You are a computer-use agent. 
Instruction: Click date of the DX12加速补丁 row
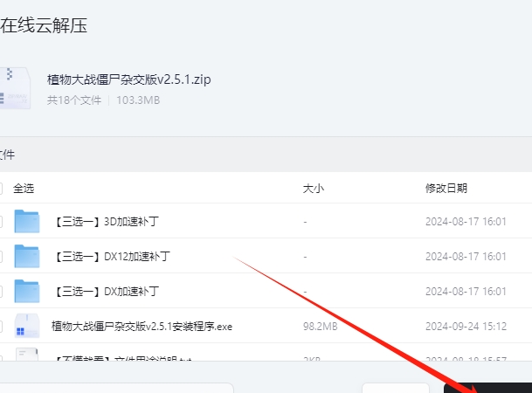(466, 257)
